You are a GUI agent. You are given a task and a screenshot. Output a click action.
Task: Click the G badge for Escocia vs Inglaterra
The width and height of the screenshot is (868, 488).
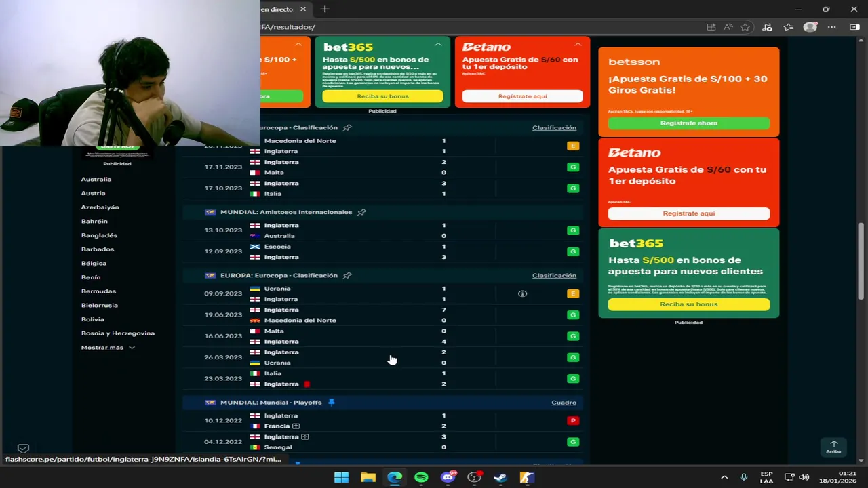[573, 251]
